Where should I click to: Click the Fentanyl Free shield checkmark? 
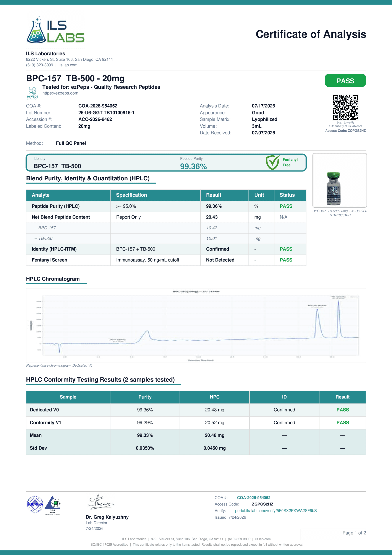click(273, 162)
